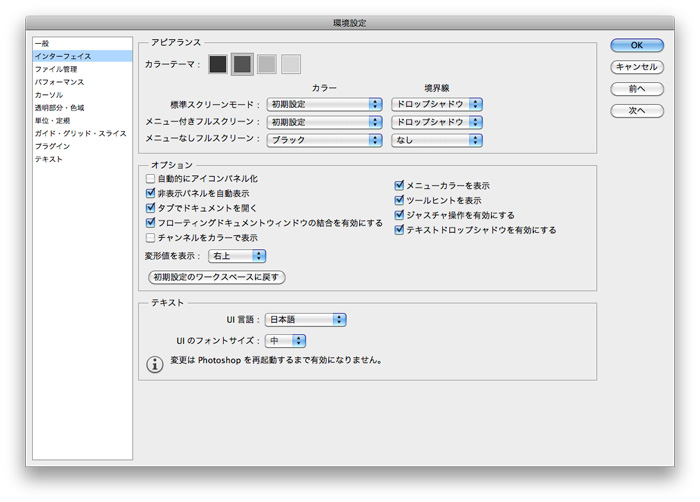
Task: Click the キャンセル button
Action: tap(637, 67)
